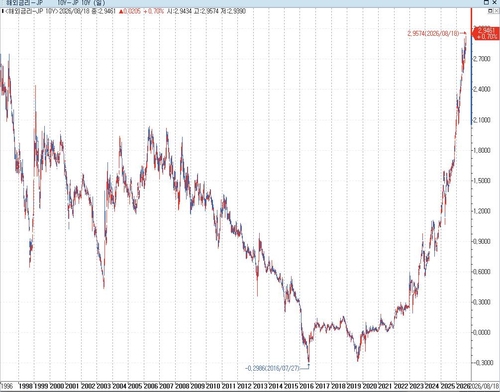Click the low label -0.2986(2016/07/27)

pos(272,368)
